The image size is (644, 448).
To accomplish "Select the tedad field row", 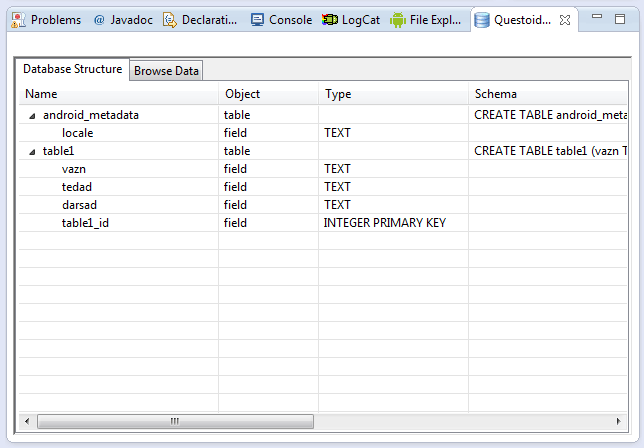I will click(323, 187).
